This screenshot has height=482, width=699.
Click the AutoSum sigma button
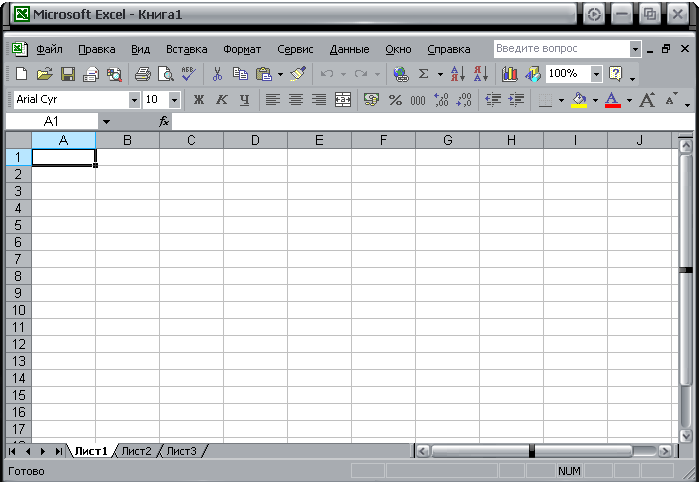pyautogui.click(x=424, y=74)
